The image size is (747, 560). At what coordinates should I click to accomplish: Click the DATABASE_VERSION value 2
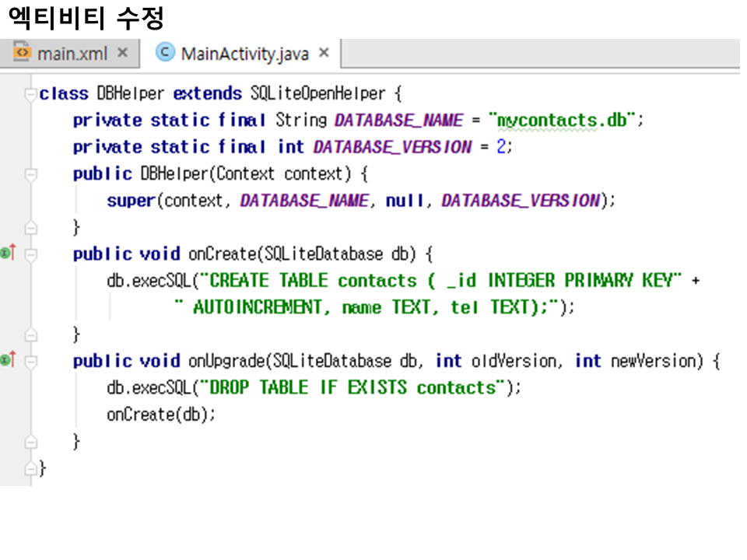click(501, 147)
